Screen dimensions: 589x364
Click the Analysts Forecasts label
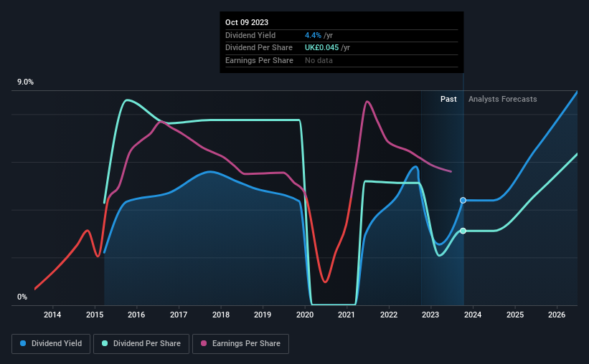coord(503,99)
